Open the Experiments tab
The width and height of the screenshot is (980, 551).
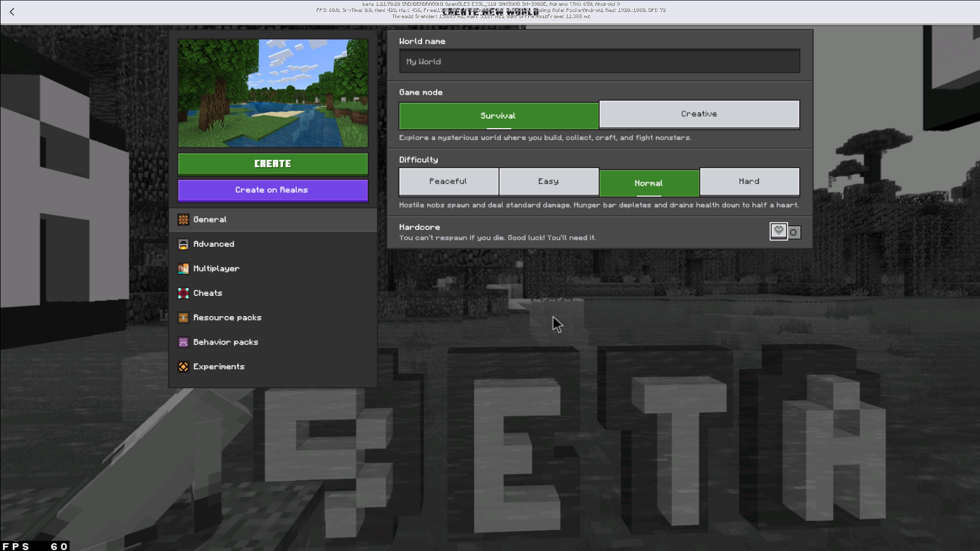click(x=273, y=367)
